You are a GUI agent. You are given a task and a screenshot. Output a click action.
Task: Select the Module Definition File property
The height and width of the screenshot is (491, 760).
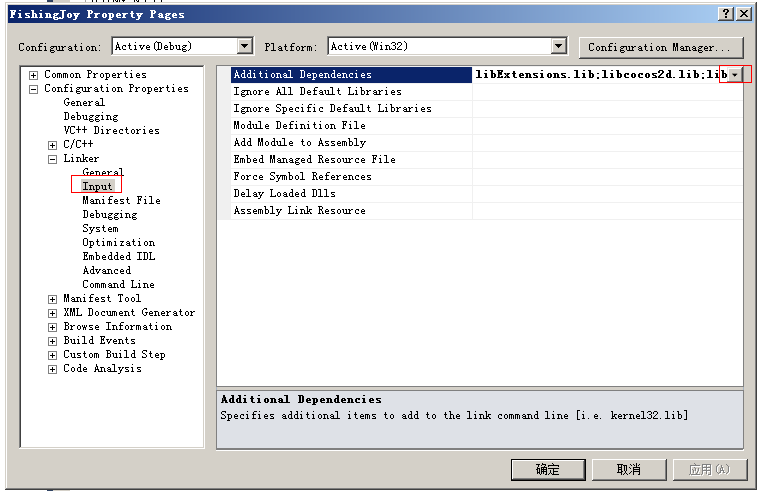click(x=351, y=126)
